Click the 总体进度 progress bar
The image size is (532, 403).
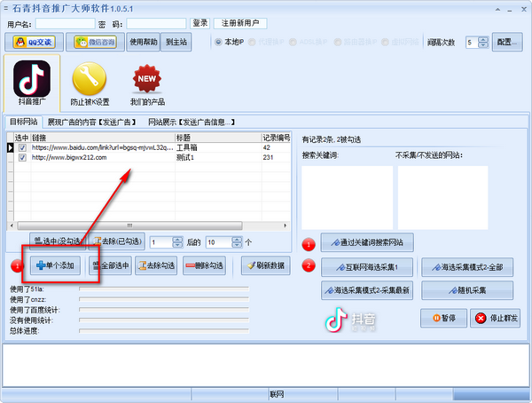164,330
